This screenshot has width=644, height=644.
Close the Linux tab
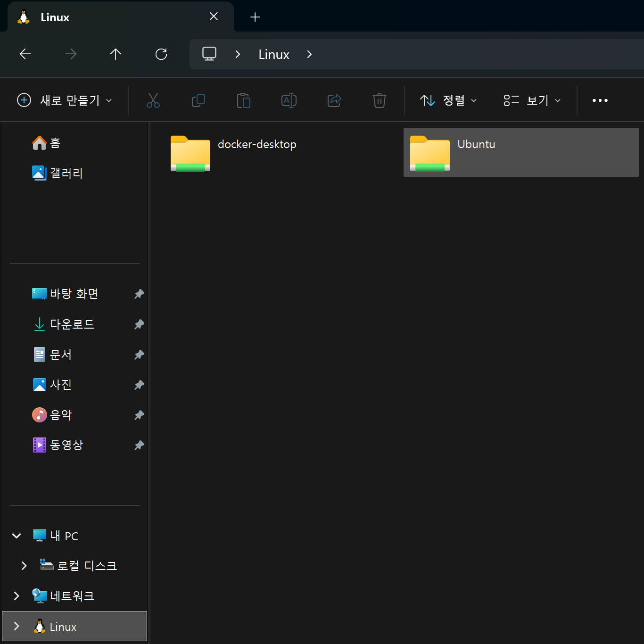pyautogui.click(x=214, y=17)
